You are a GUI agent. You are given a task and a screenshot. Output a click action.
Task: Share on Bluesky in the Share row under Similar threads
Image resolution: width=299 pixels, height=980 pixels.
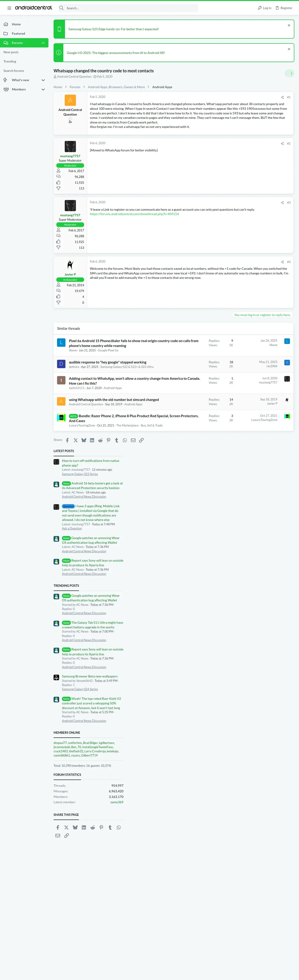point(84,440)
